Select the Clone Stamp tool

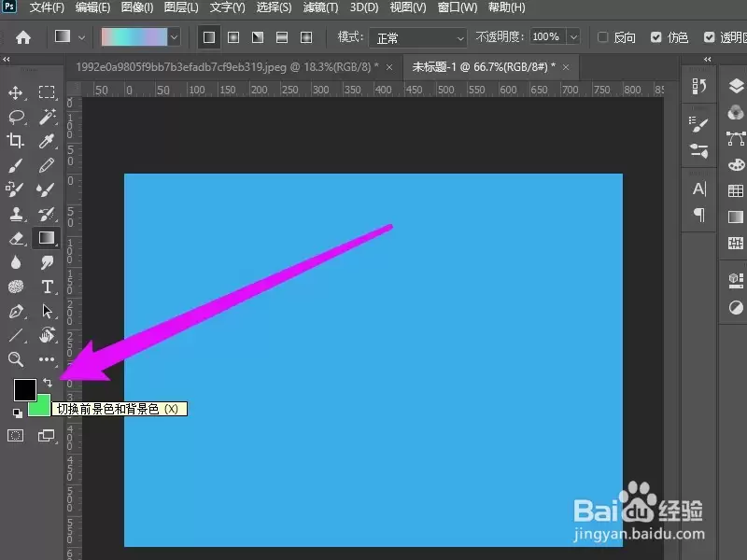(16, 215)
